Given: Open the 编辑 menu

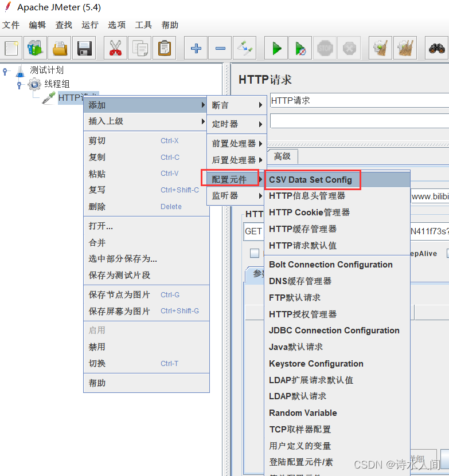Looking at the screenshot, I should 37,25.
